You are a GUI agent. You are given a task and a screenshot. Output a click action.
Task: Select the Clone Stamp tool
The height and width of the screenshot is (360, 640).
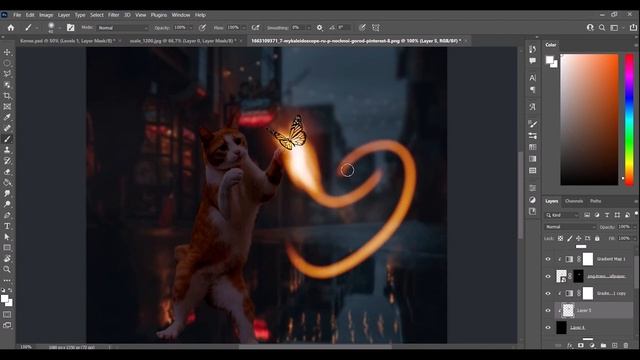7,150
